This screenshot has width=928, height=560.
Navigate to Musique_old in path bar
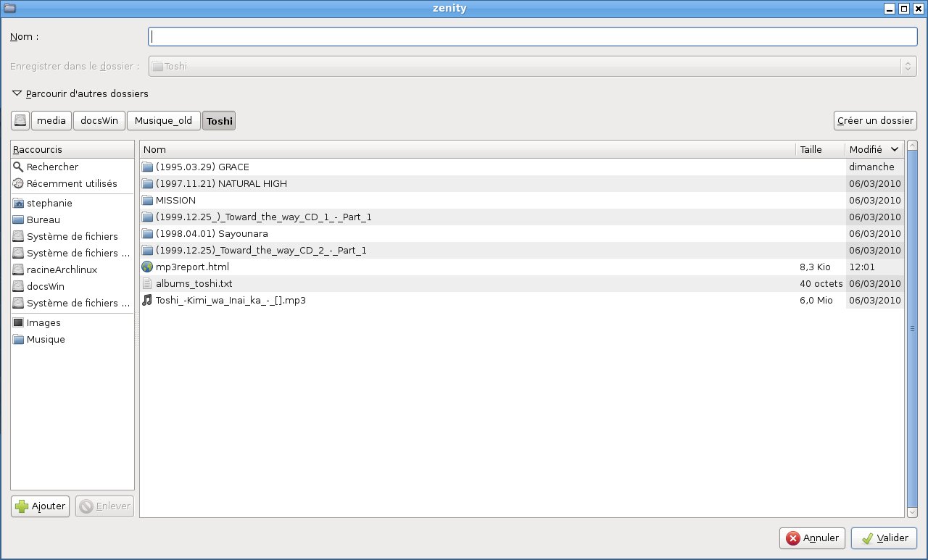coord(163,121)
